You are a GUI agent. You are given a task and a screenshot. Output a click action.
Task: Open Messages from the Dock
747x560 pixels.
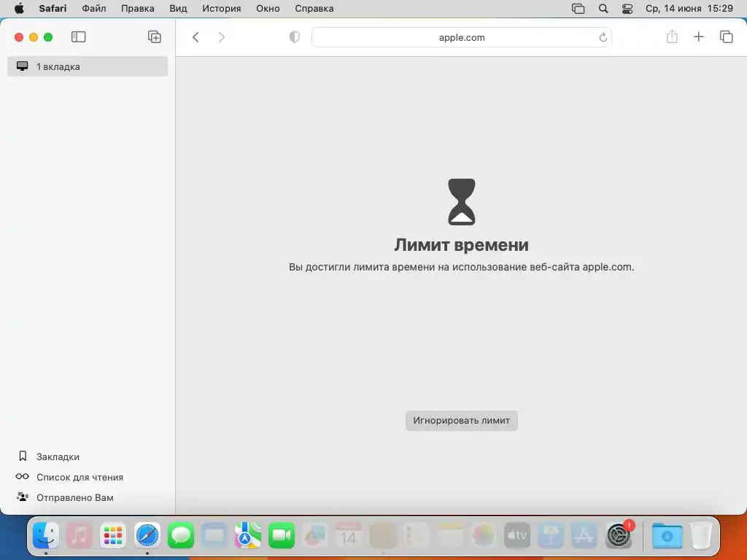[x=181, y=535]
